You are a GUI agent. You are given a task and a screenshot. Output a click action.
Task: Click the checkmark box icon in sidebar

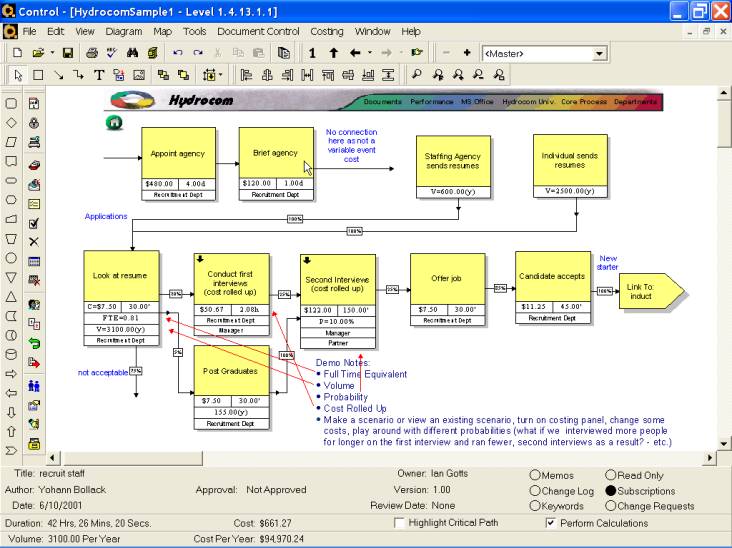click(34, 223)
